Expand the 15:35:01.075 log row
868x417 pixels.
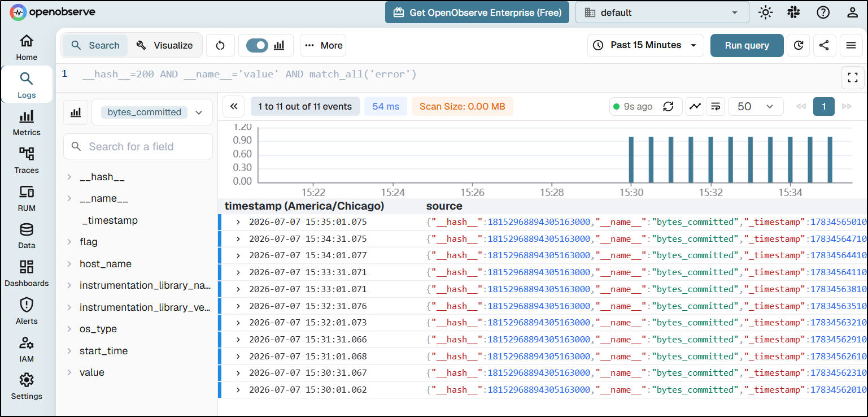[x=238, y=222]
